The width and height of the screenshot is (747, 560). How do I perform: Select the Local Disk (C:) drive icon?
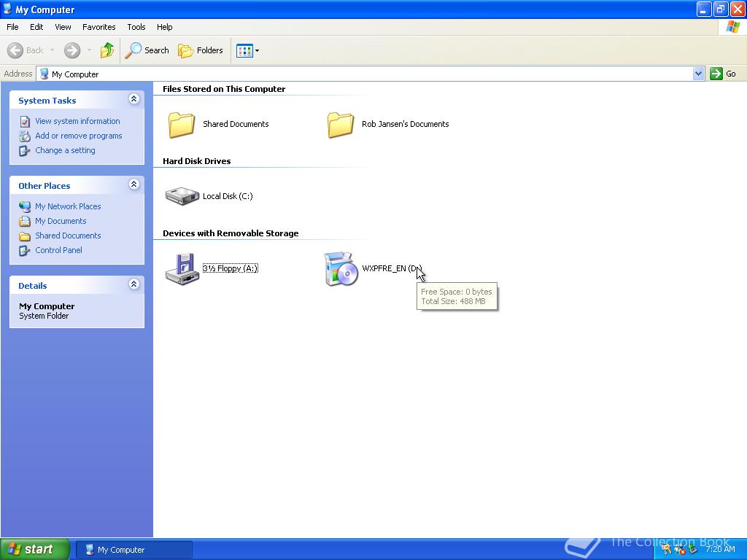click(x=182, y=195)
